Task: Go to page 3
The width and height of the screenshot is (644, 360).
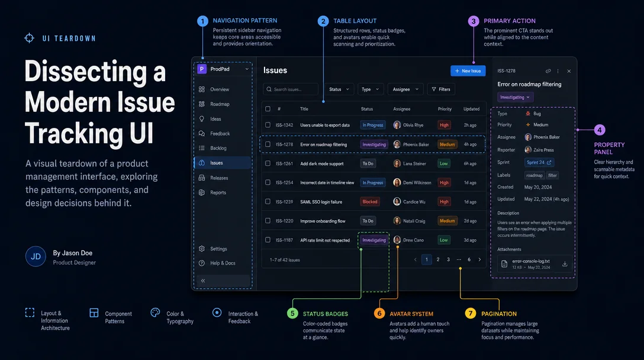Action: pos(448,260)
